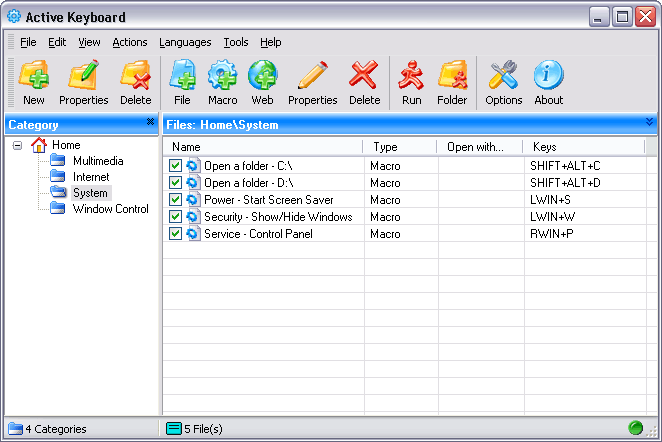
Task: Select the Multimedia category
Action: 98,161
